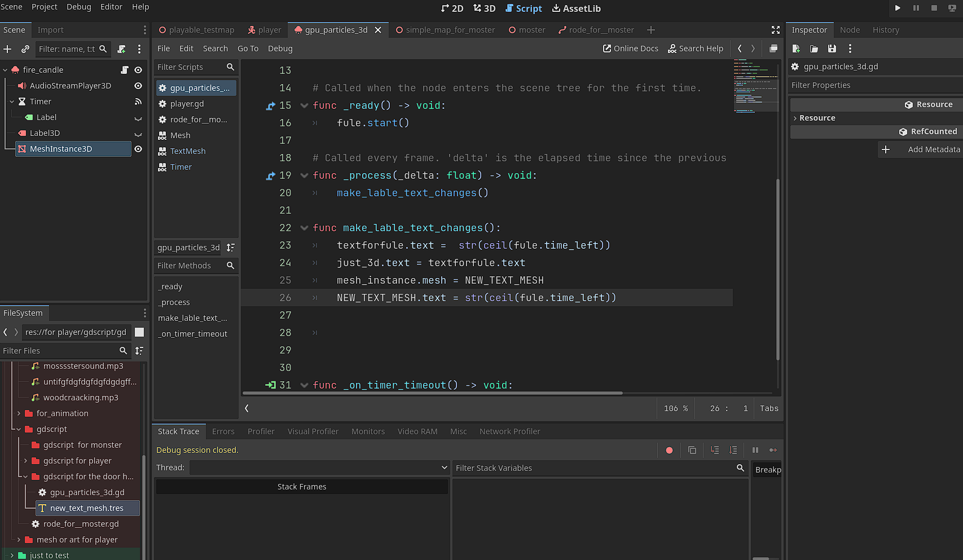Make the script editor floating
The image size is (963, 560).
tap(773, 48)
